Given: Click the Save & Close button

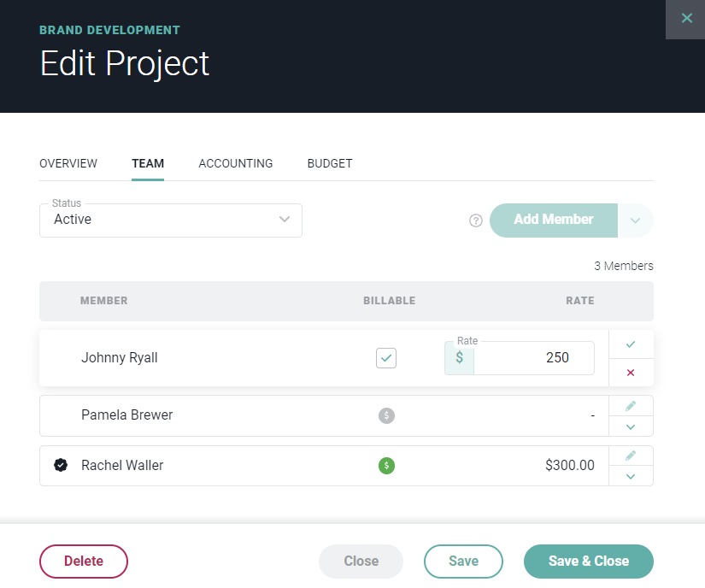Looking at the screenshot, I should pyautogui.click(x=588, y=562).
